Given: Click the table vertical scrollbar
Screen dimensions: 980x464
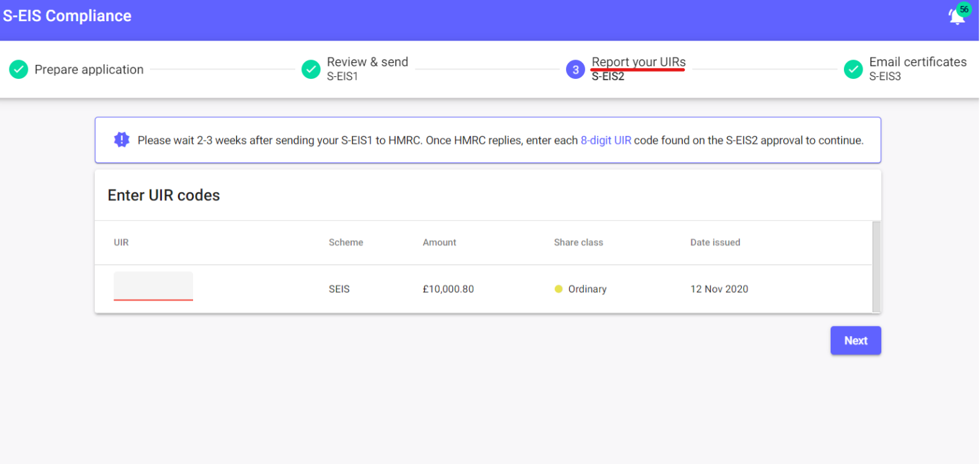Looking at the screenshot, I should click(x=876, y=266).
